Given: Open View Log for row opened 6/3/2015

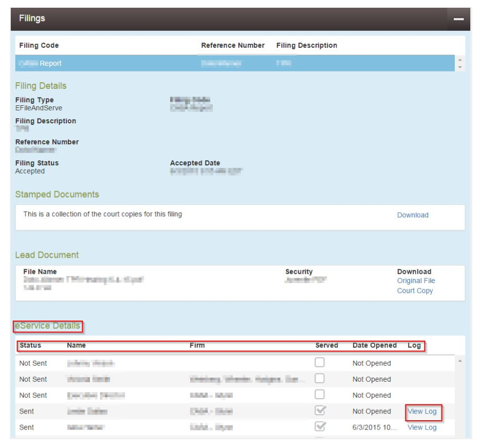Looking at the screenshot, I should 422,427.
